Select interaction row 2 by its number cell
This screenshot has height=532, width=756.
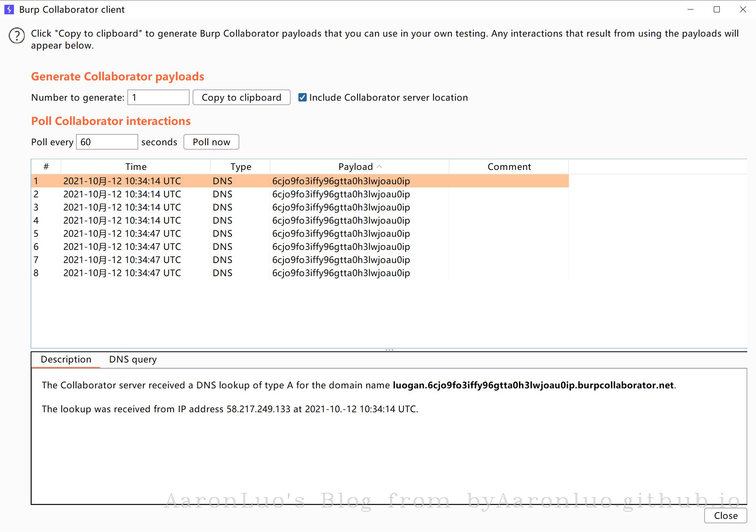click(46, 194)
